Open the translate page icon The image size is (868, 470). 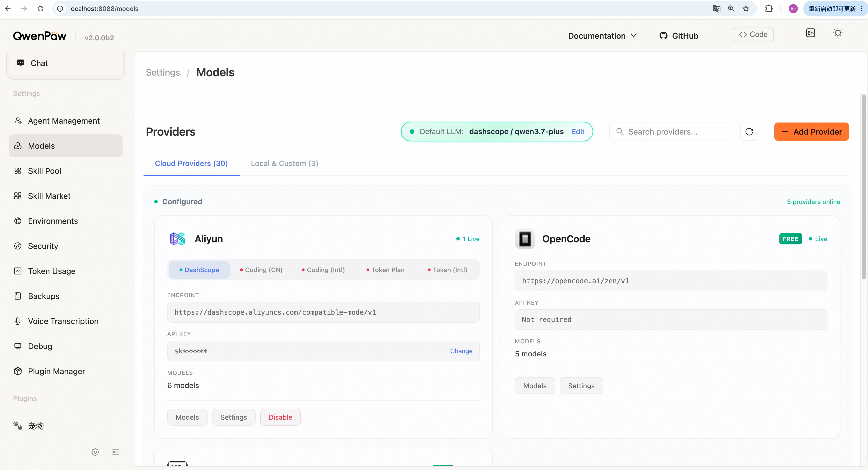[x=716, y=9]
